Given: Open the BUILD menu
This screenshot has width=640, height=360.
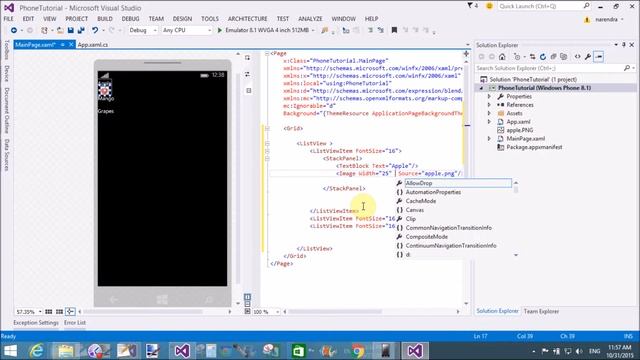Looking at the screenshot, I should pyautogui.click(x=105, y=19).
